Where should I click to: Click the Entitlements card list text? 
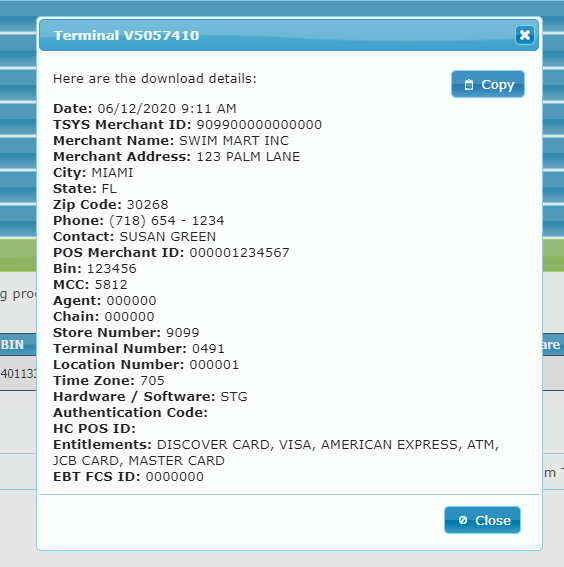[x=276, y=452]
